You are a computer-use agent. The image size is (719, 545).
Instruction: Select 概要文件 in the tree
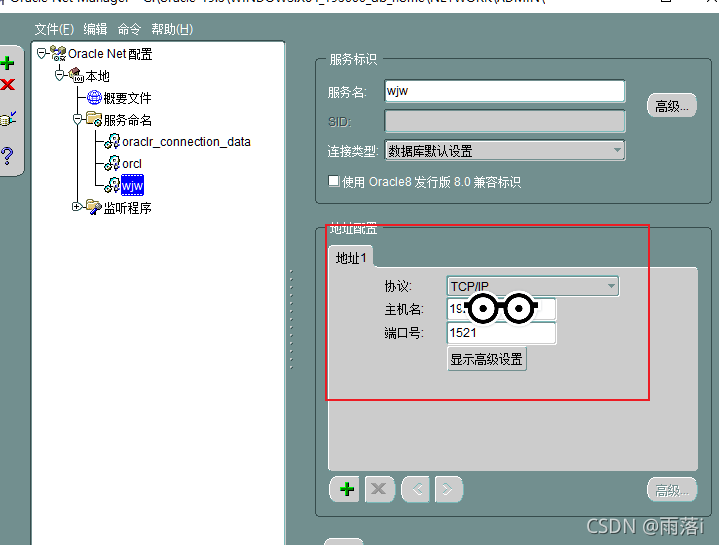[127, 98]
